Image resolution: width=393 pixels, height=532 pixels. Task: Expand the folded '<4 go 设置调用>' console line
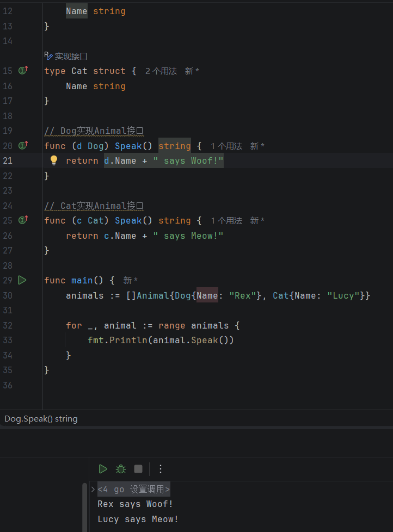(x=93, y=489)
